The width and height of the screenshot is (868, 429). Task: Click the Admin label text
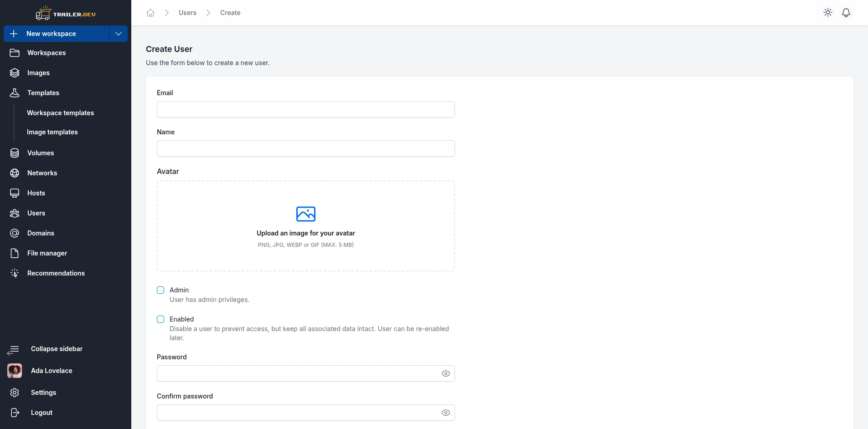click(179, 290)
